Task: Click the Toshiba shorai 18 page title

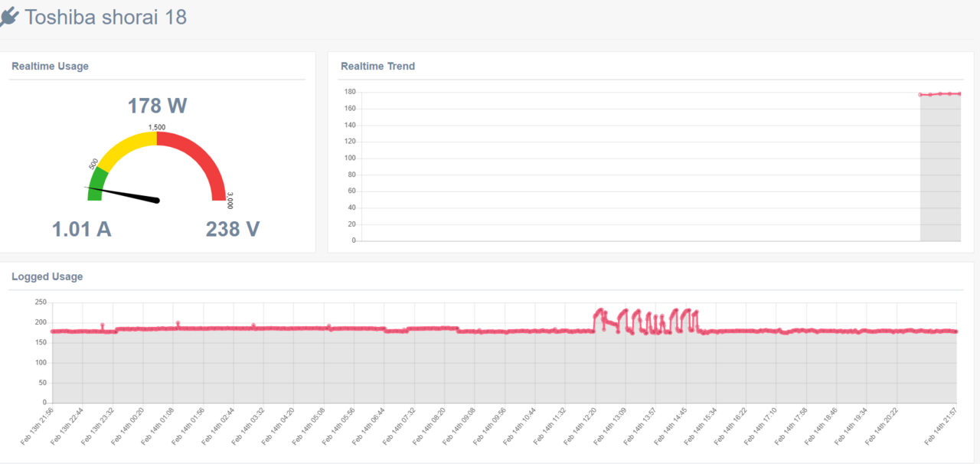Action: (106, 17)
